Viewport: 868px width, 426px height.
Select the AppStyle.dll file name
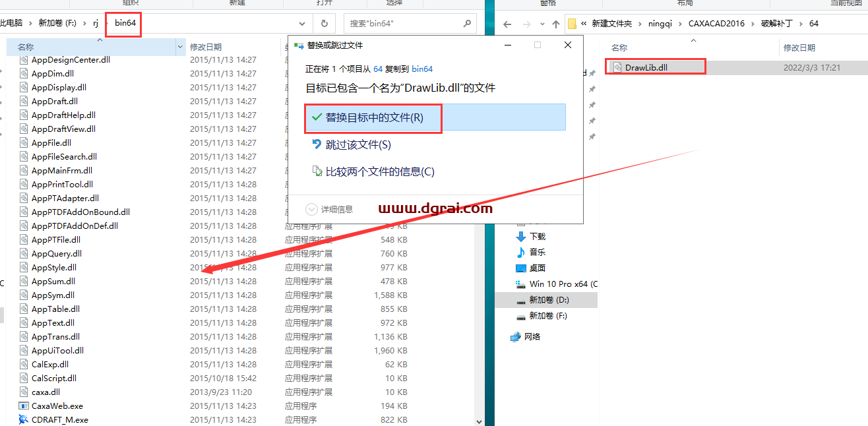click(54, 267)
